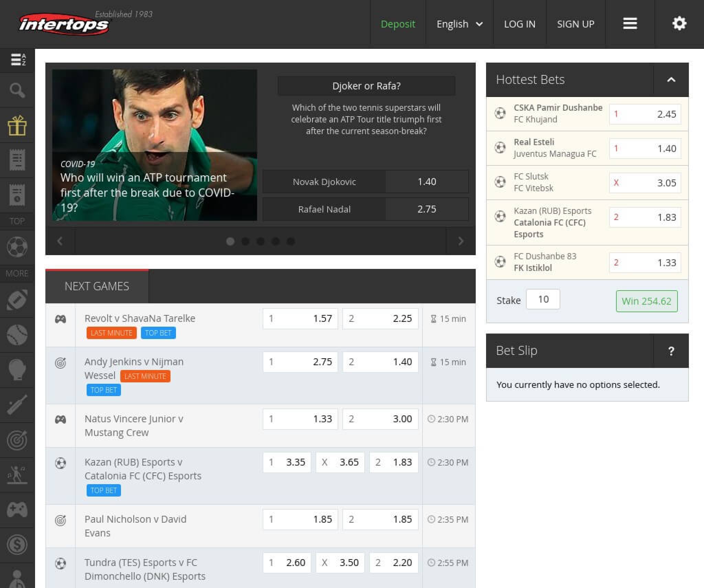The height and width of the screenshot is (588, 704).
Task: Select the second carousel dot
Action: tap(245, 241)
